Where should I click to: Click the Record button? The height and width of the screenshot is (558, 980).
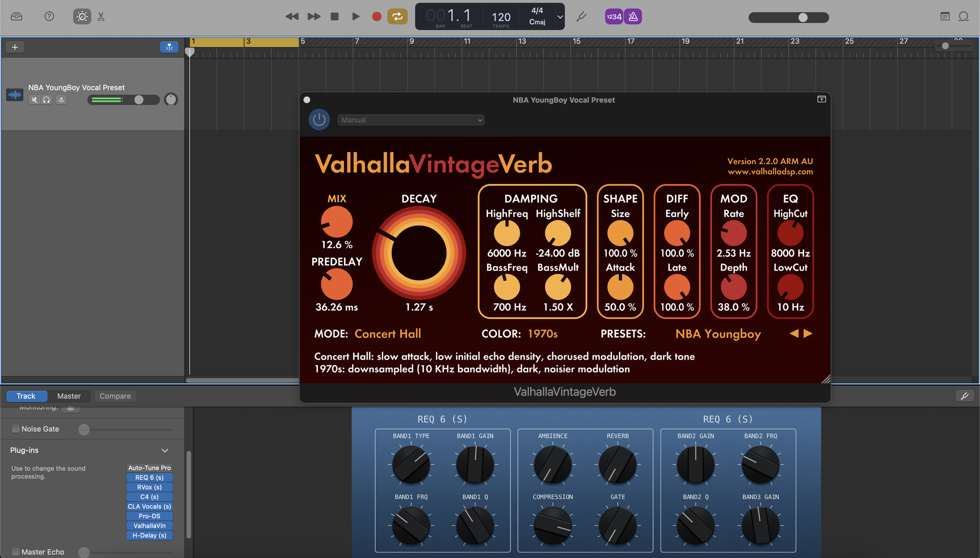pos(376,17)
